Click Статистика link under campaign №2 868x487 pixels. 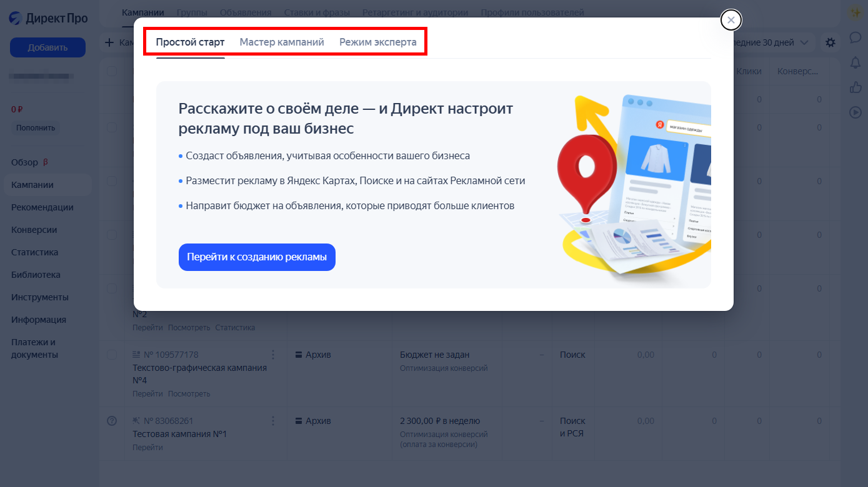235,327
